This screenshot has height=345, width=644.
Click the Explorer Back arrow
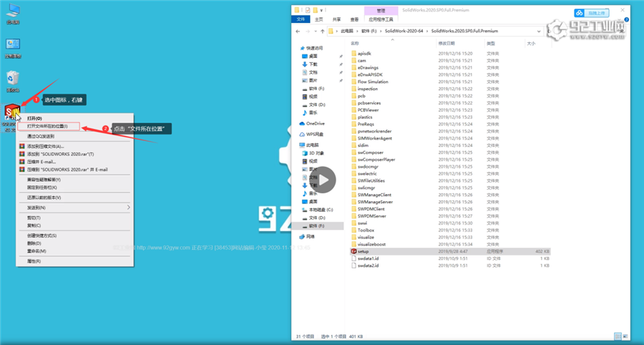pyautogui.click(x=298, y=31)
